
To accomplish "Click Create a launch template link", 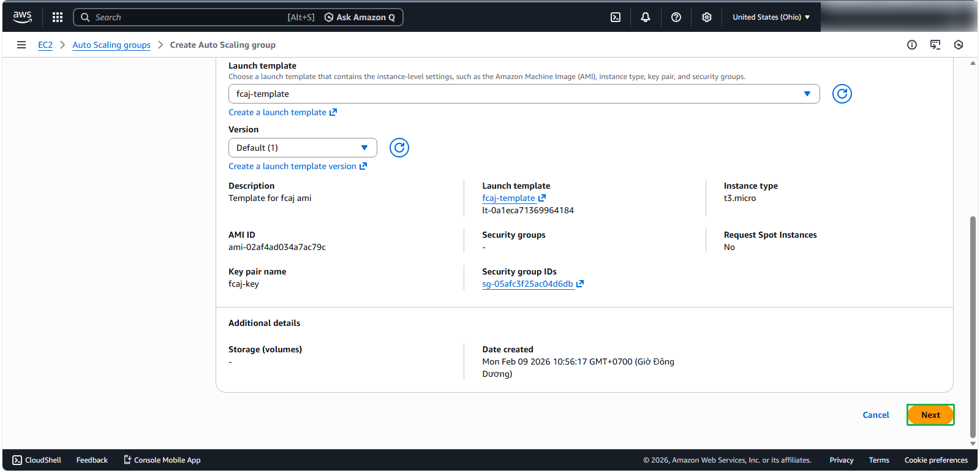I will pos(282,112).
